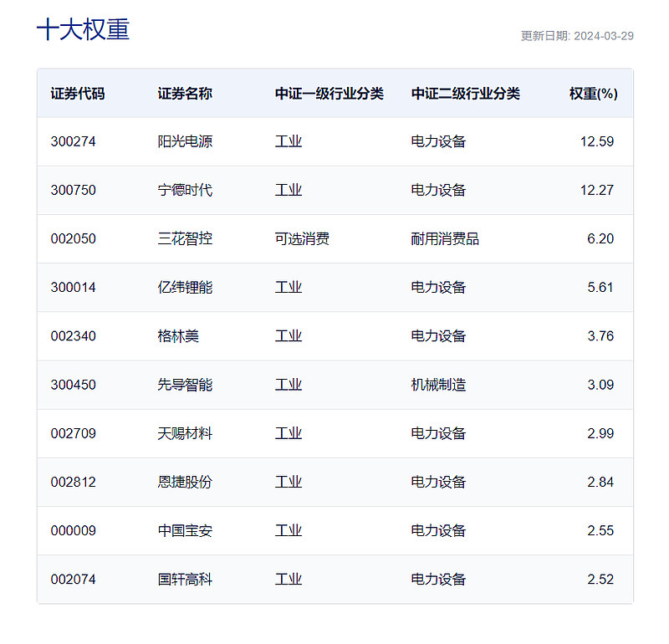The height and width of the screenshot is (644, 669).
Task: Click the 工业 link in the 国轩高科 row
Action: click(x=289, y=579)
